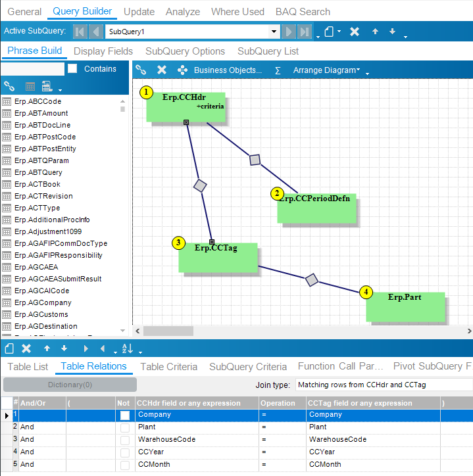Open the Active SubQuery dropdown
Viewport: 473px width, 476px height.
click(274, 32)
